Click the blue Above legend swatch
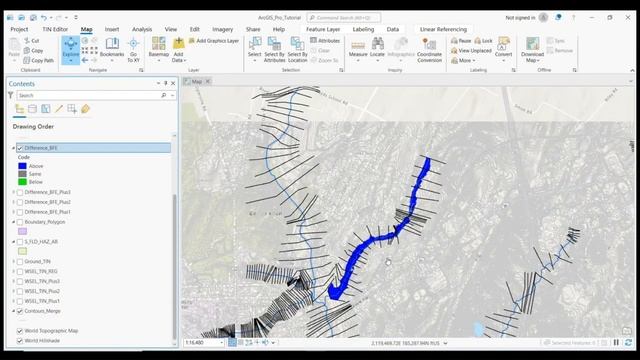 (x=22, y=166)
